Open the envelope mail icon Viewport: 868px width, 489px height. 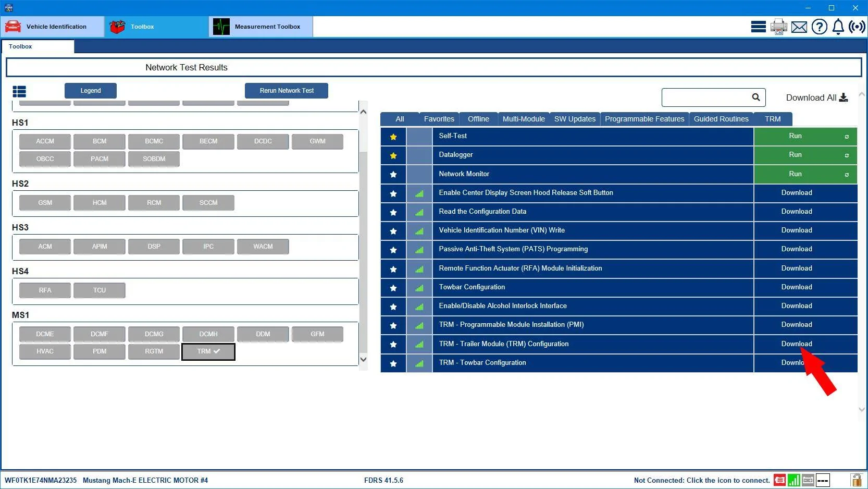[799, 27]
